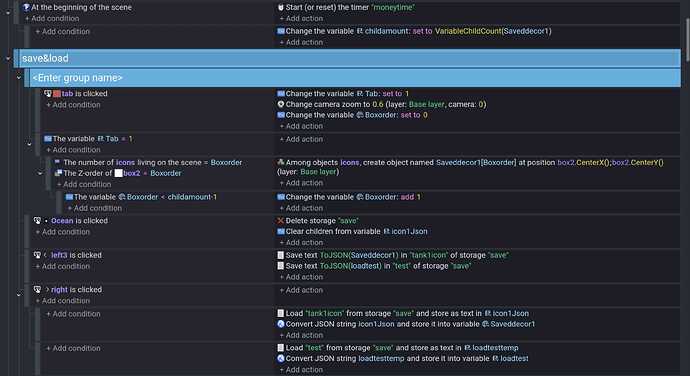Add an action below 'Clear children from variable'
Viewport: 690px width, 376px height.
coord(301,243)
